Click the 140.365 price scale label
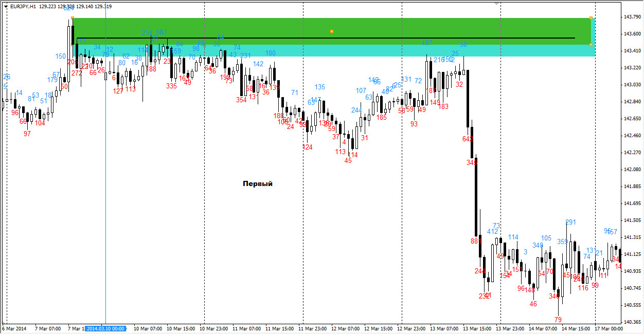 click(631, 322)
